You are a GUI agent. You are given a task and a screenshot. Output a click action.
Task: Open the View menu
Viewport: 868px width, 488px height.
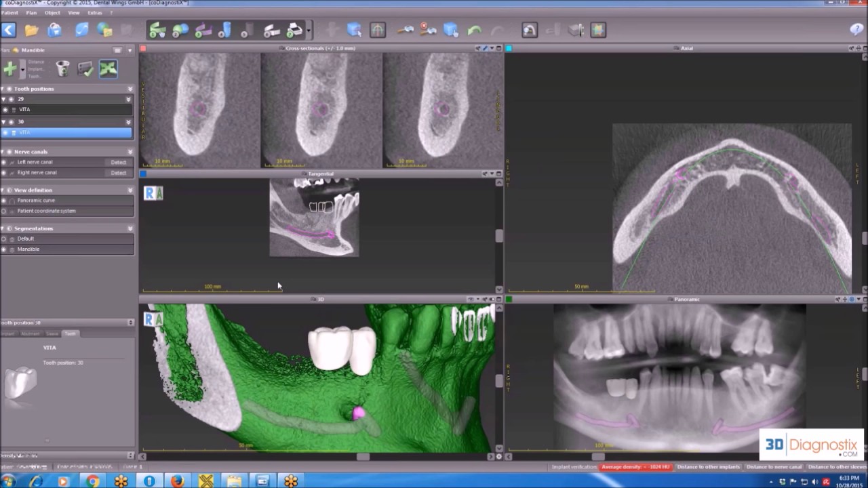pos(74,13)
